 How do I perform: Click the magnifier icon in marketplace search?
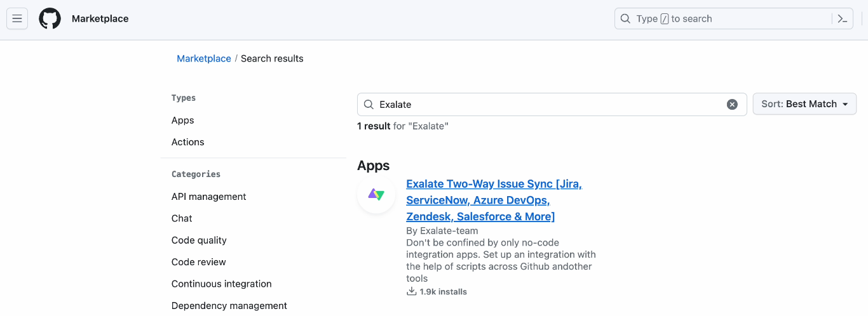coord(369,105)
